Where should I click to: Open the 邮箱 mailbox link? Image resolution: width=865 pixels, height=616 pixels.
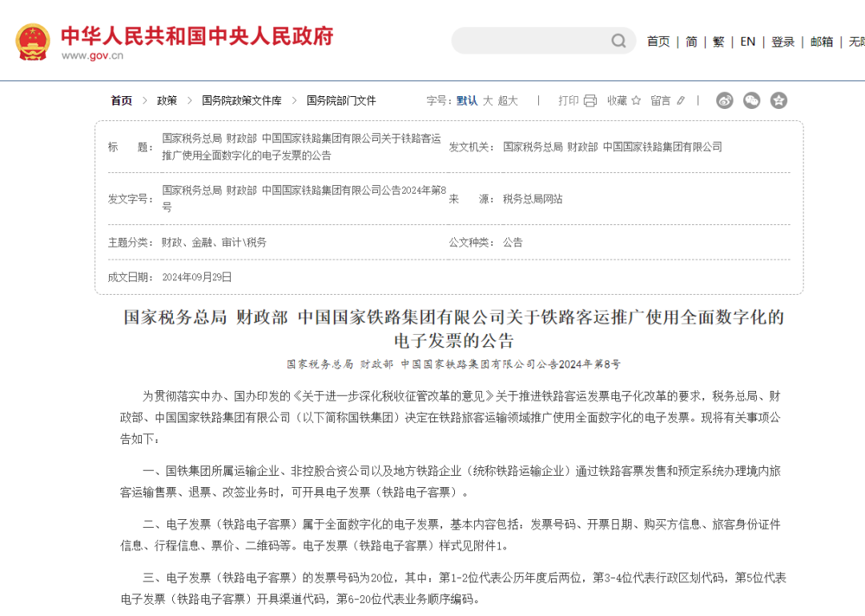(821, 42)
